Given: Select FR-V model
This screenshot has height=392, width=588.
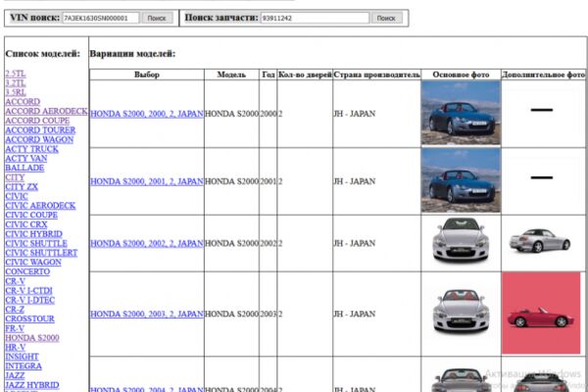Looking at the screenshot, I should point(15,328).
